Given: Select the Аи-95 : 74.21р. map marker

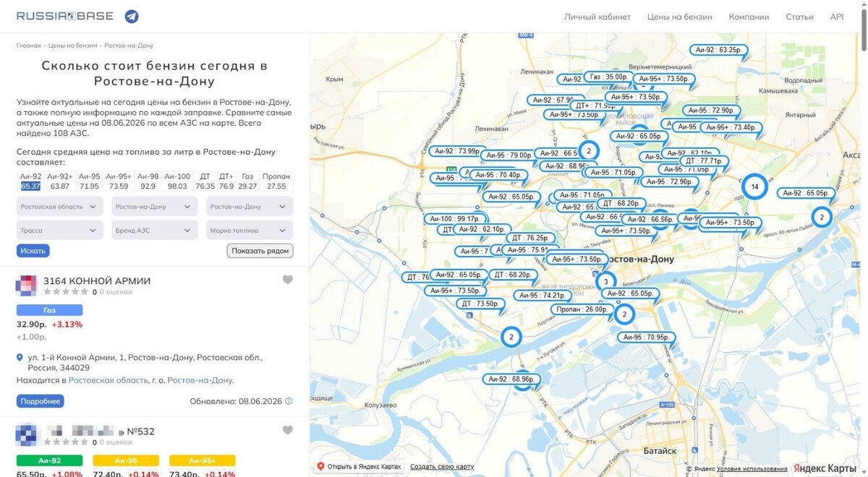Looking at the screenshot, I should [x=542, y=296].
